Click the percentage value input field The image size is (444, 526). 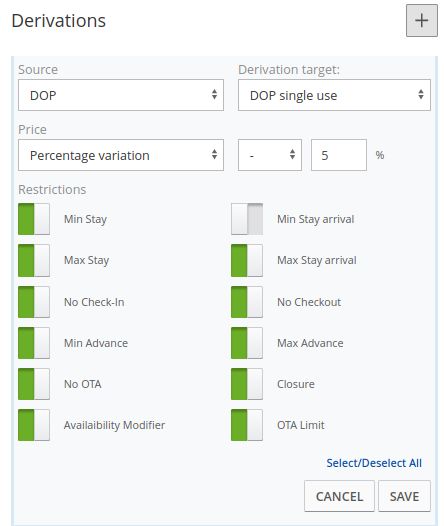tap(339, 155)
